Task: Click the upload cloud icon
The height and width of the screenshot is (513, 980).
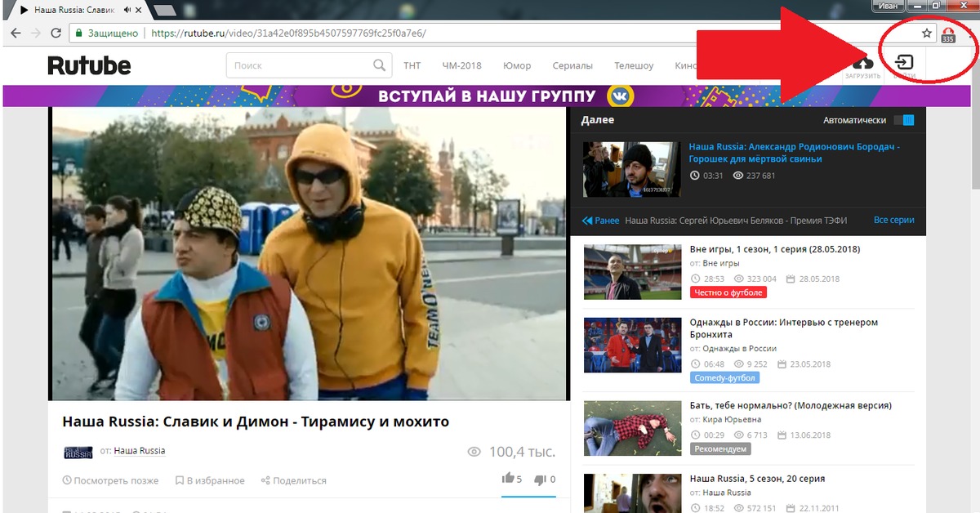Action: pyautogui.click(x=862, y=64)
